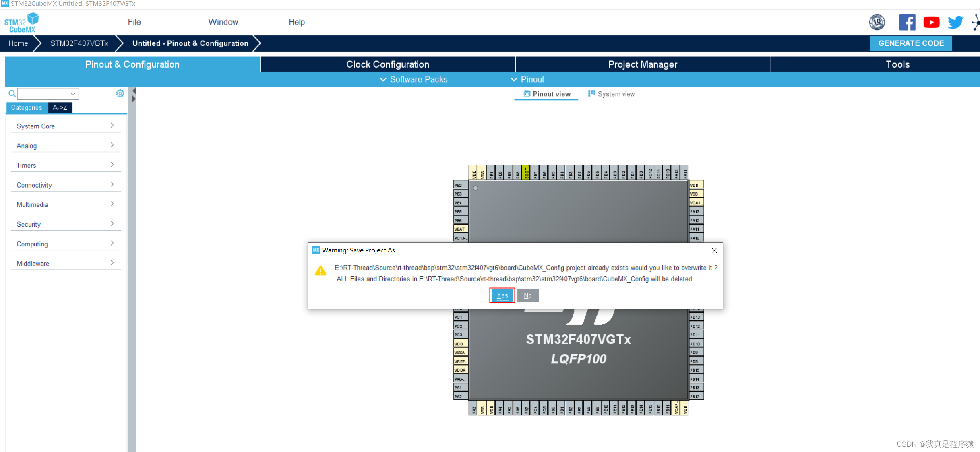Open the peripheral search dropdown
This screenshot has height=452, width=980.
pyautogui.click(x=73, y=94)
